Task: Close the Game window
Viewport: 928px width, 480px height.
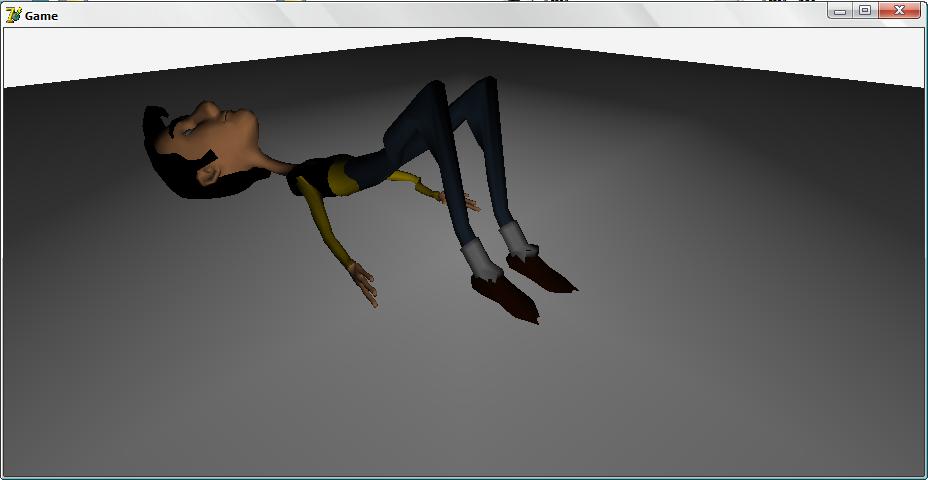Action: tap(900, 10)
